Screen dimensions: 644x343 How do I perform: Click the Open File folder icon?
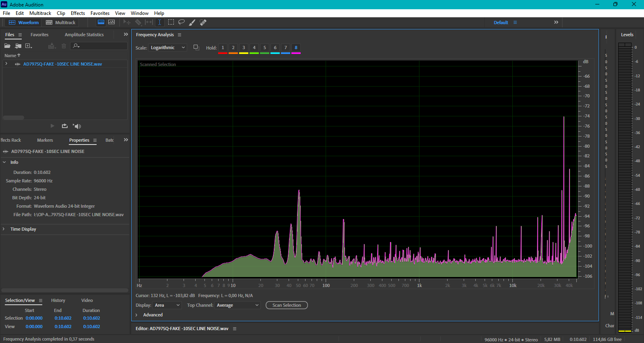7,46
